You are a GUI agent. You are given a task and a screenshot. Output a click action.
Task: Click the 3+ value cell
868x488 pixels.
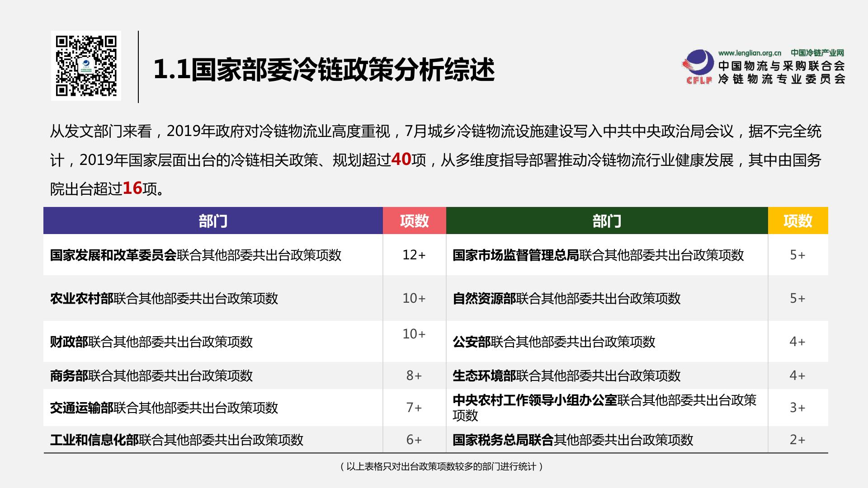pos(797,408)
